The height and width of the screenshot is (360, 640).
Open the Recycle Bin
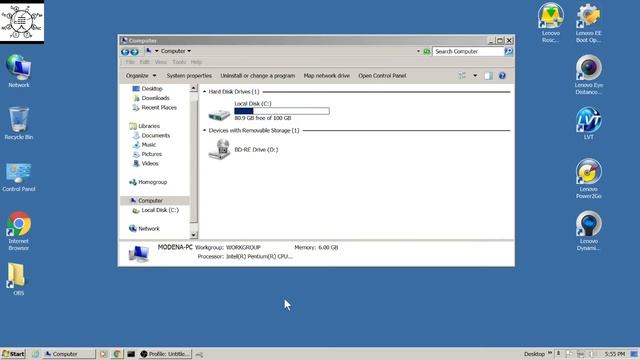coord(18,123)
